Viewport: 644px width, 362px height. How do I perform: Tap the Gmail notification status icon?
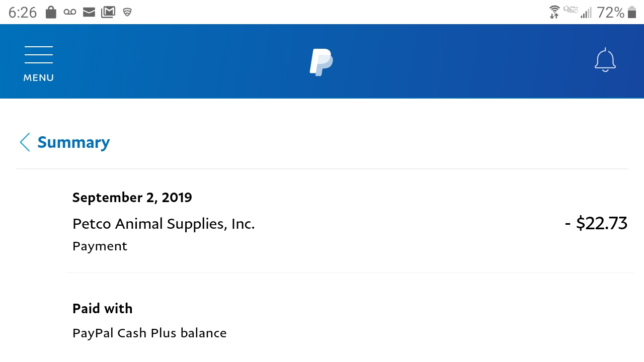108,12
